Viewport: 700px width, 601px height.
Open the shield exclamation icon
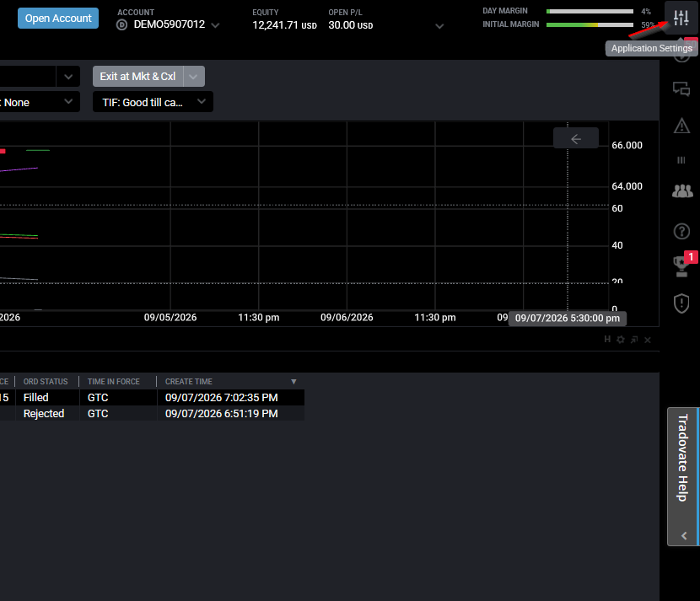pyautogui.click(x=681, y=303)
